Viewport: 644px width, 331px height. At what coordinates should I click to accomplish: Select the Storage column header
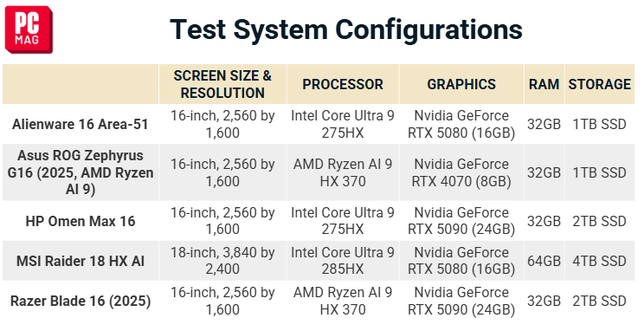click(600, 84)
